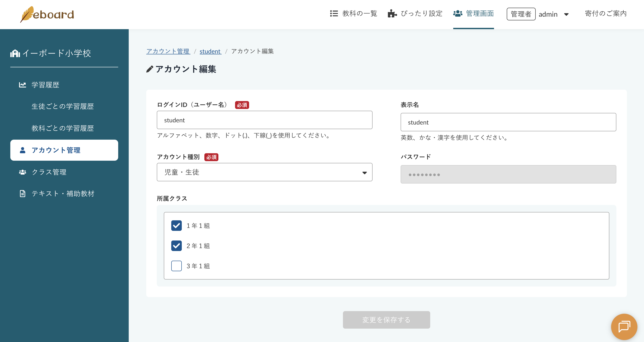Click the person icon next to アカウント管理
Image resolution: width=644 pixels, height=342 pixels.
[x=23, y=150]
